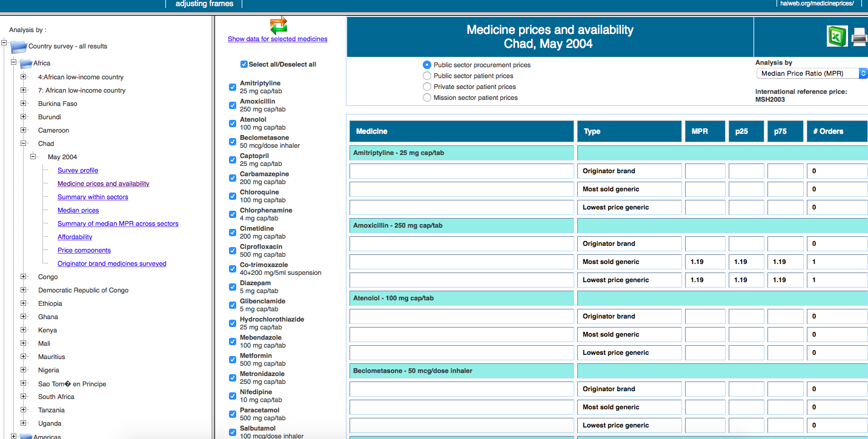Open the Median Price Ratio (MPR) dropdown
Viewport: 868px width, 439px height.
[x=812, y=73]
